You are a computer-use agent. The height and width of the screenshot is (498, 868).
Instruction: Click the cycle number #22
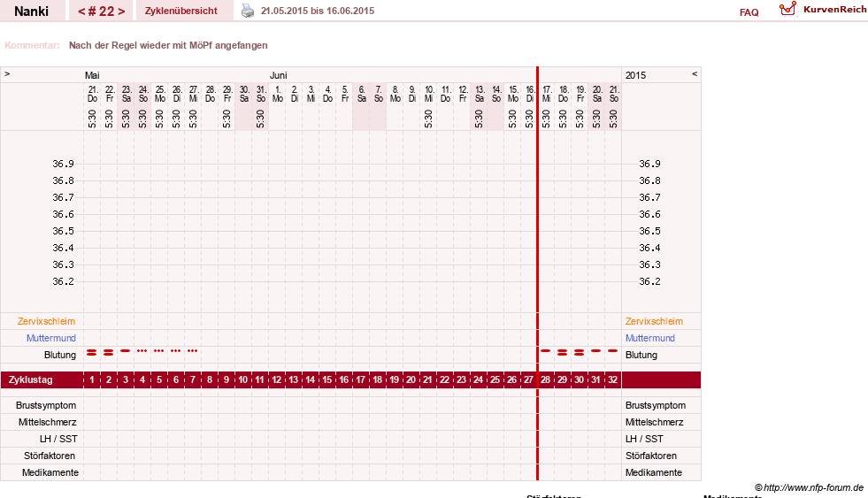click(101, 11)
